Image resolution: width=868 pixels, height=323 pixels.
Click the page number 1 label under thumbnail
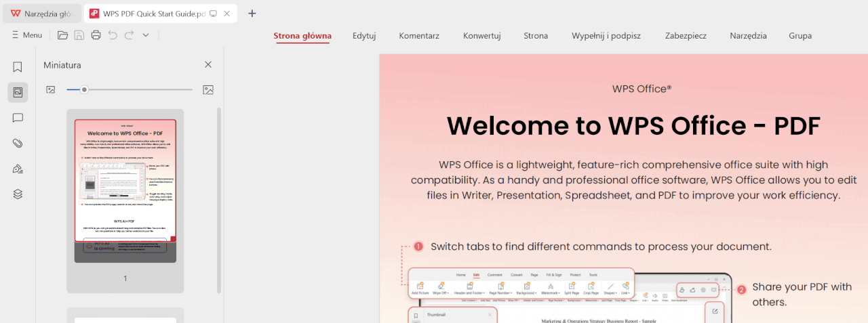coord(125,278)
